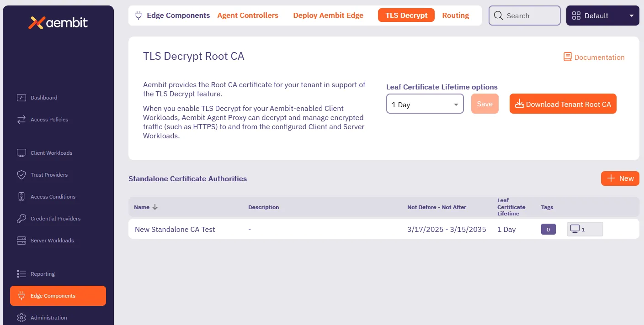Open the Leaf Certificate Lifetime dropdown

click(425, 104)
